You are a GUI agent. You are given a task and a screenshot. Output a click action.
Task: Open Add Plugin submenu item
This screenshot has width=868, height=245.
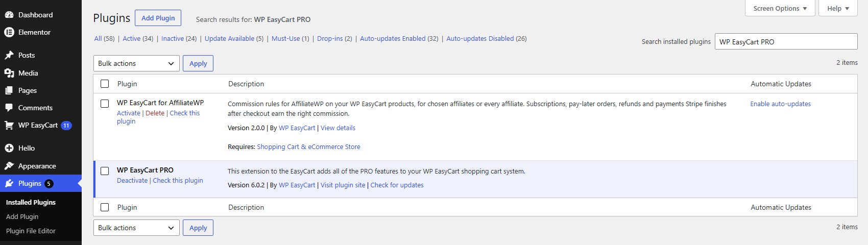22,216
